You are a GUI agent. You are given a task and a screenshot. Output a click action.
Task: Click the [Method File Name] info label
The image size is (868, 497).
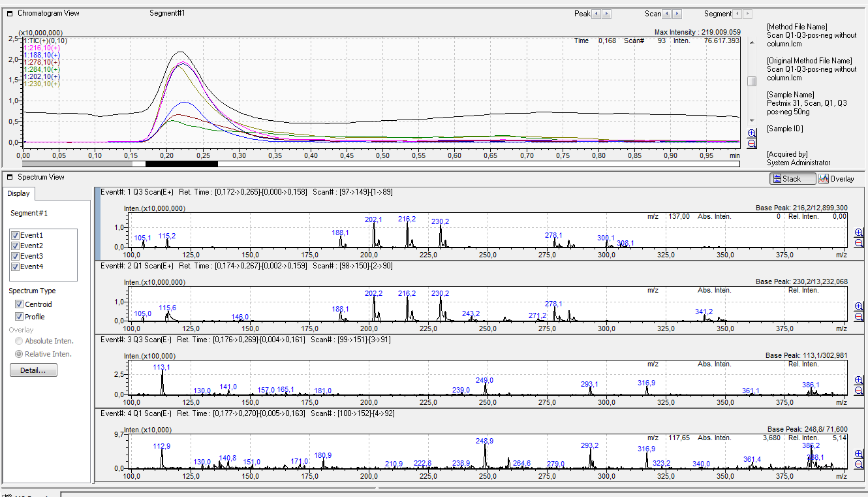[x=798, y=27]
